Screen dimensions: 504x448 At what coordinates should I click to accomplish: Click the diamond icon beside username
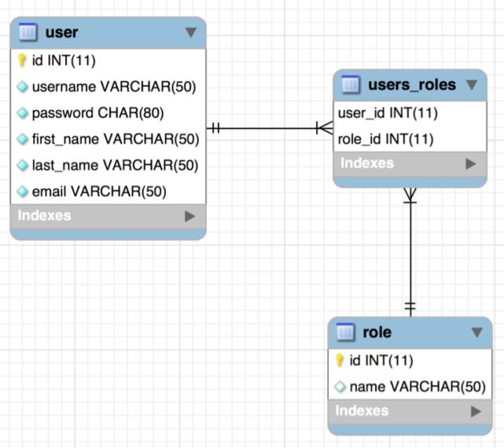click(22, 86)
